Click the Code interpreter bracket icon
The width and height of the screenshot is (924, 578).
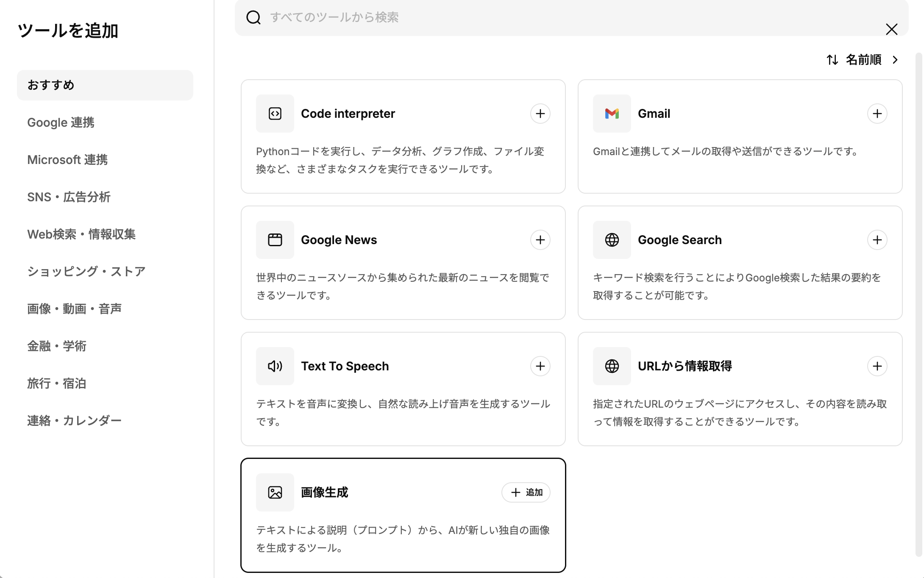[x=275, y=114]
